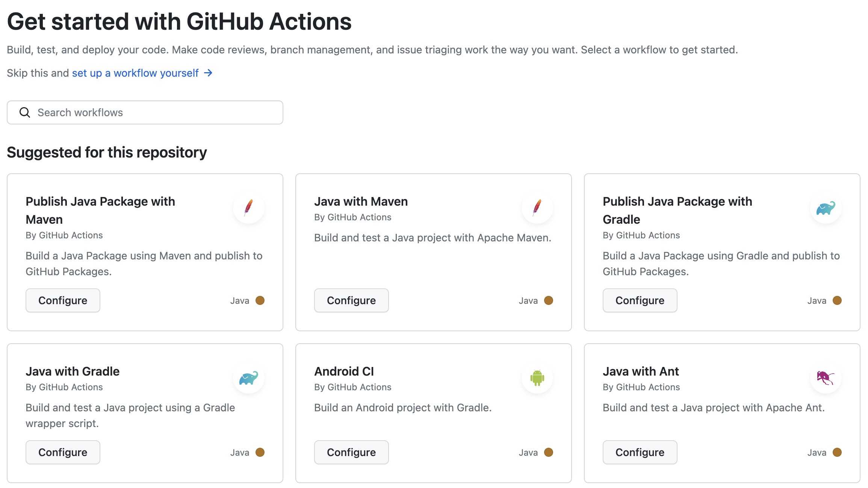Click the Gradle elephant icon on Publish Java Package with Gradle
The width and height of the screenshot is (868, 488).
click(826, 208)
